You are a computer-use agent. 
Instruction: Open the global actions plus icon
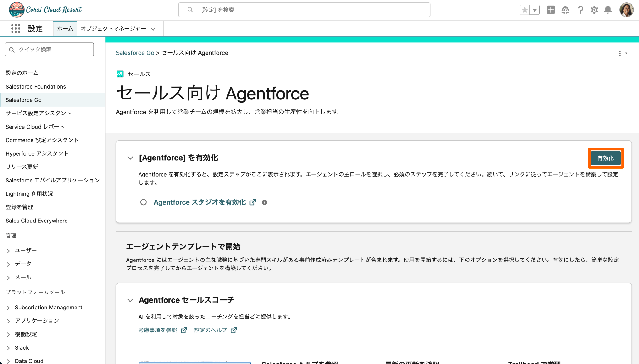551,10
